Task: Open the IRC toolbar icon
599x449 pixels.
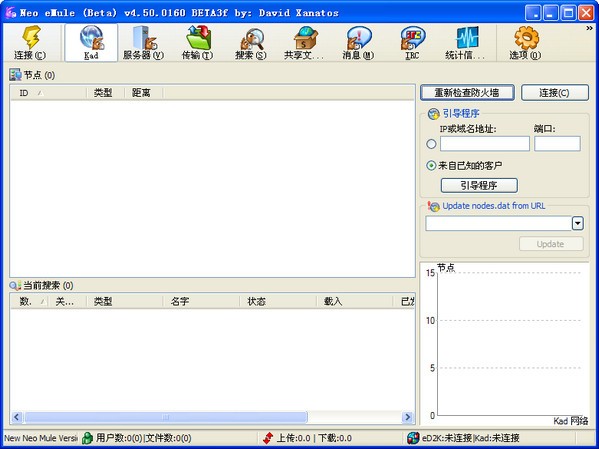Action: click(413, 37)
